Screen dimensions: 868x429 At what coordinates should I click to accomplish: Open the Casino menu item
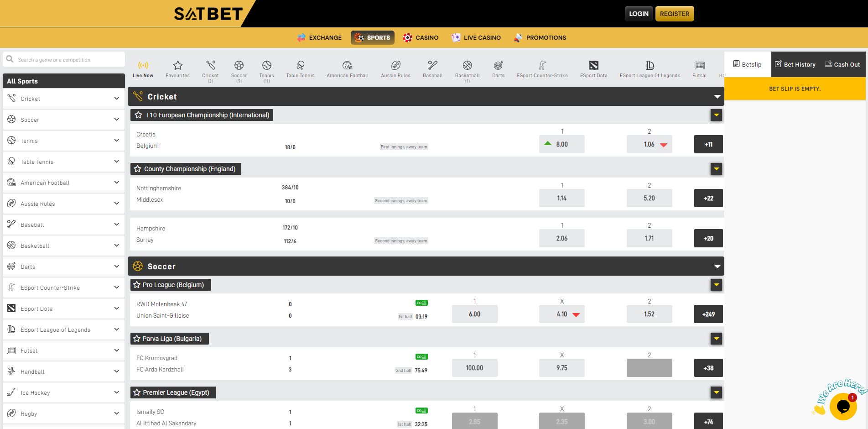421,37
